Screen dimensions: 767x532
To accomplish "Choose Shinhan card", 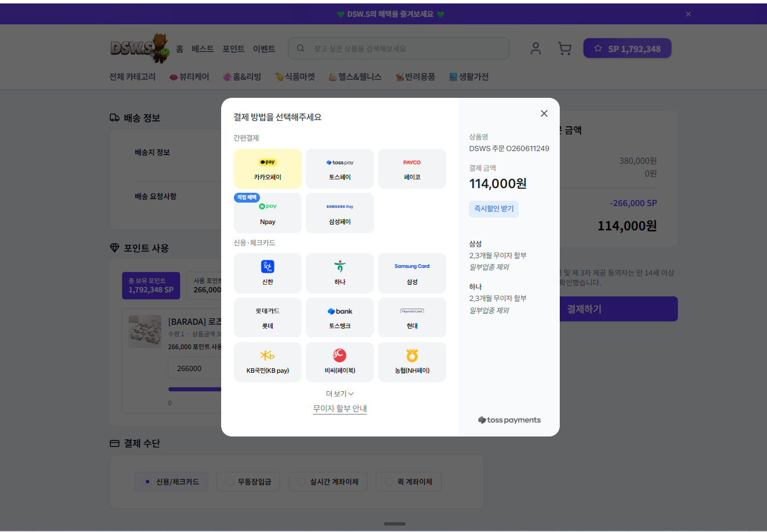I will (x=267, y=273).
